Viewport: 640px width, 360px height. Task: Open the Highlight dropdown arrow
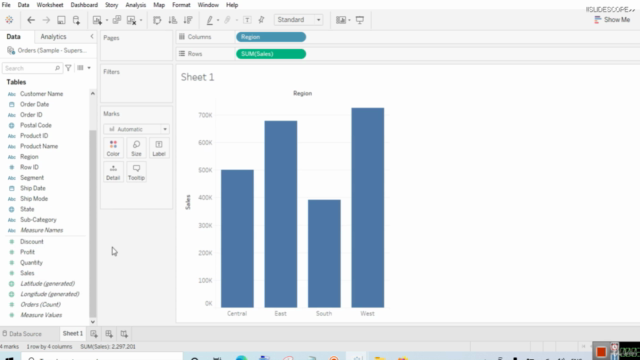pos(218,20)
